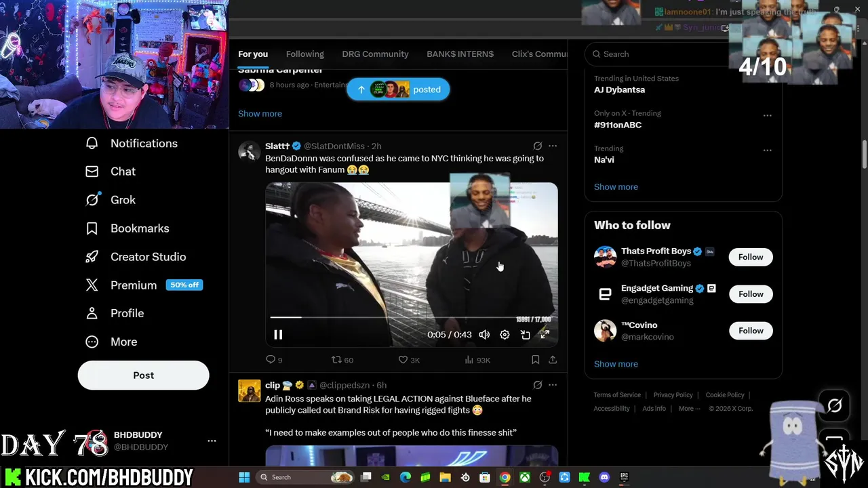Go to Profile page
The image size is (868, 488).
point(115,313)
